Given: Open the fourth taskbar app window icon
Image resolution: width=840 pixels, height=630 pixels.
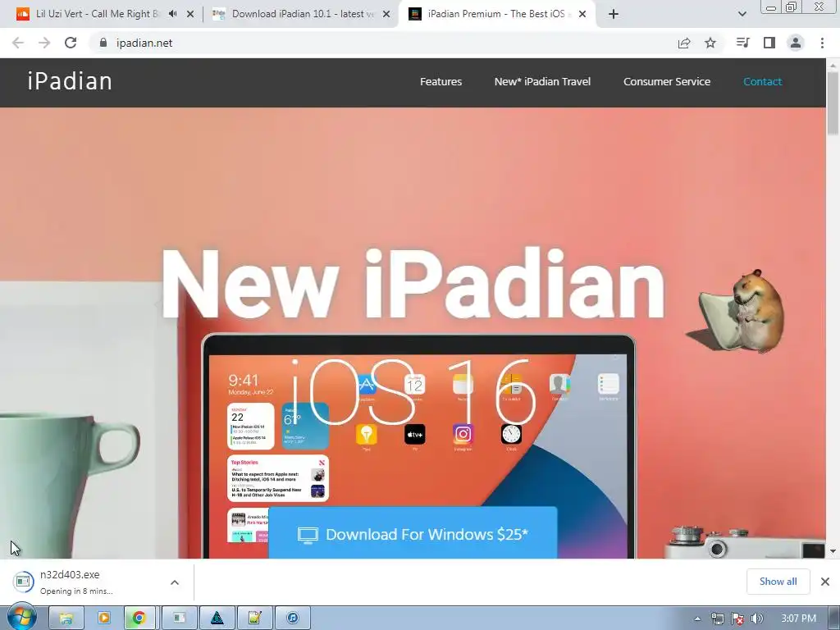Looking at the screenshot, I should [179, 619].
